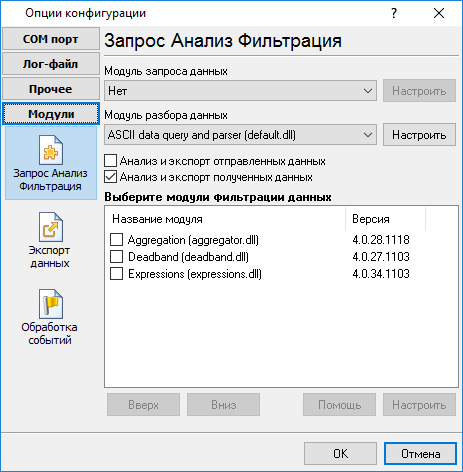Select the Модули section button
The width and height of the screenshot is (463, 472).
[x=51, y=114]
